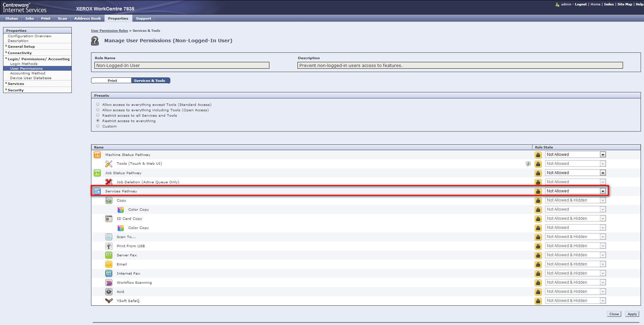
Task: Select the Open Access preset radio button
Action: click(98, 110)
